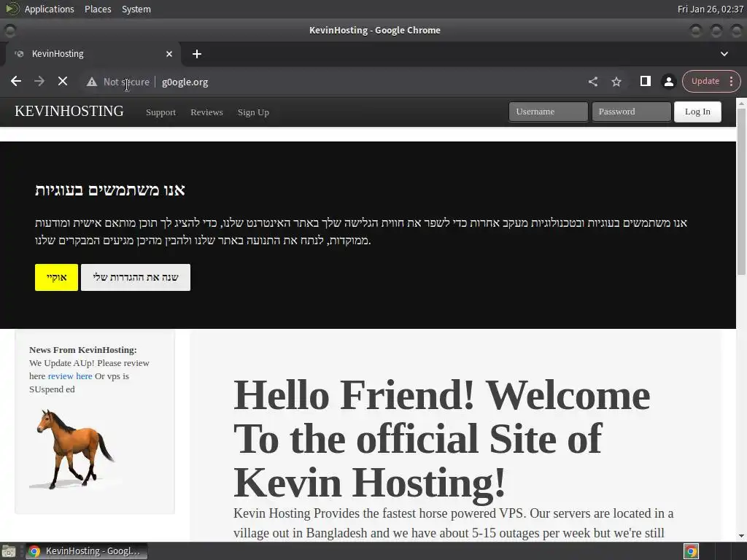Open a new tab with plus button
The image size is (747, 560).
point(197,54)
